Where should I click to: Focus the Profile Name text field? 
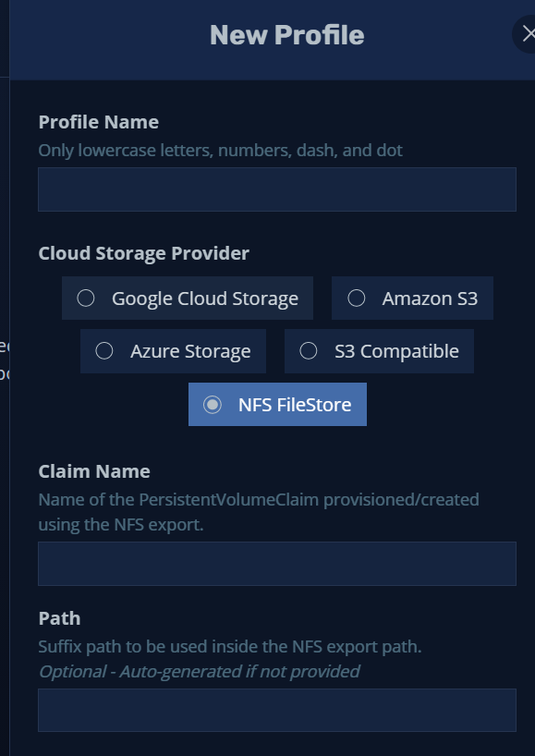click(x=277, y=189)
